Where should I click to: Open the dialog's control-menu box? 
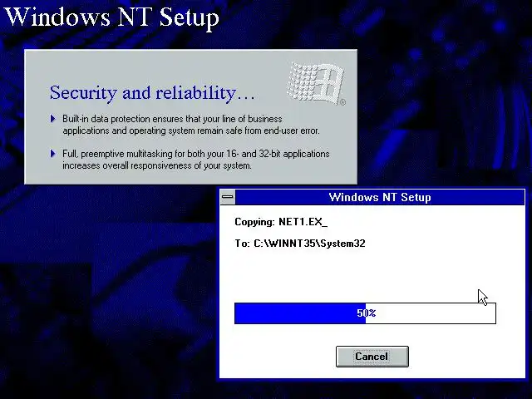[228, 197]
